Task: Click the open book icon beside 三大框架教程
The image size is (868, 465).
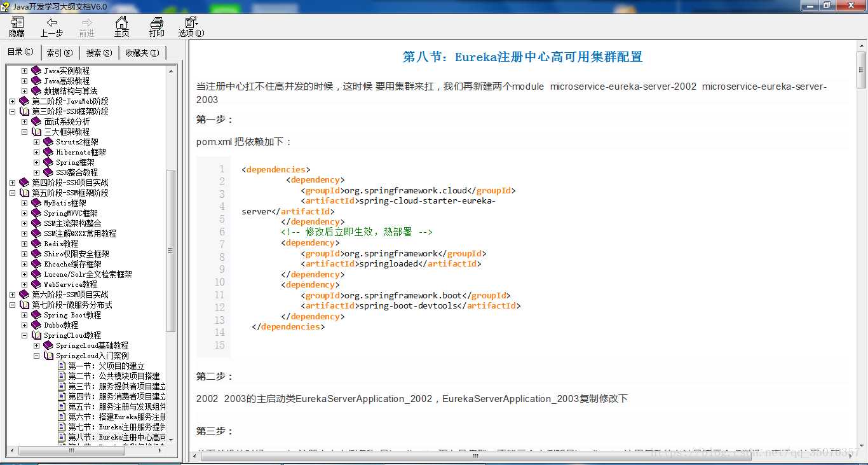Action: tap(36, 132)
